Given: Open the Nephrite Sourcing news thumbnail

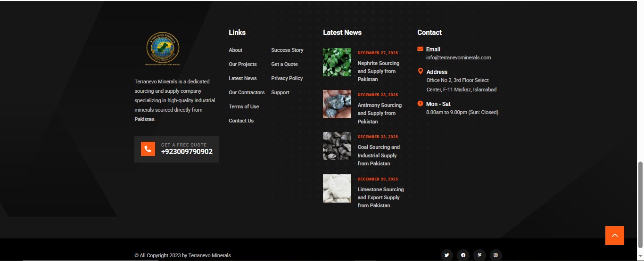Looking at the screenshot, I should pos(337,62).
